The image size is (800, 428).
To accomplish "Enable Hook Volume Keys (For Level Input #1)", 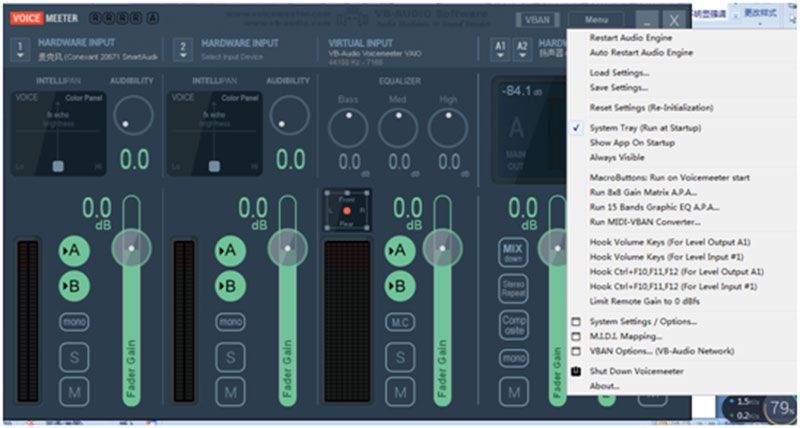I will click(x=667, y=257).
